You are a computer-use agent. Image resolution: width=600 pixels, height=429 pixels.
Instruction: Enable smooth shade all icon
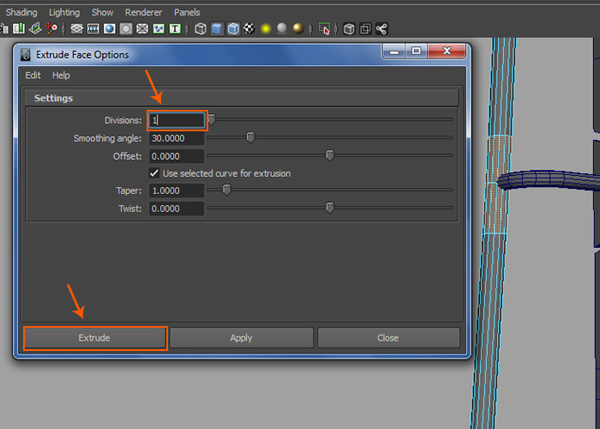coord(217,29)
